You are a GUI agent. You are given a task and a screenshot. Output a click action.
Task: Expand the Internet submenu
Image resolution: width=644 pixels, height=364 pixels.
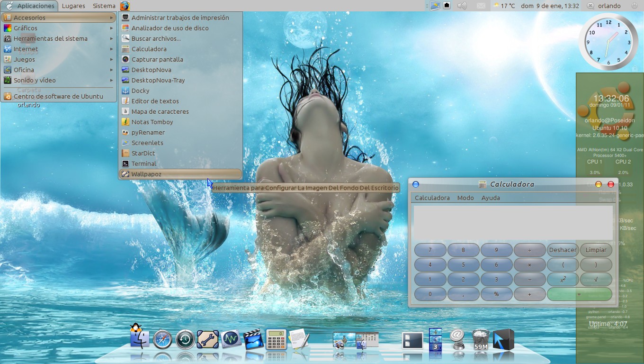(59, 49)
